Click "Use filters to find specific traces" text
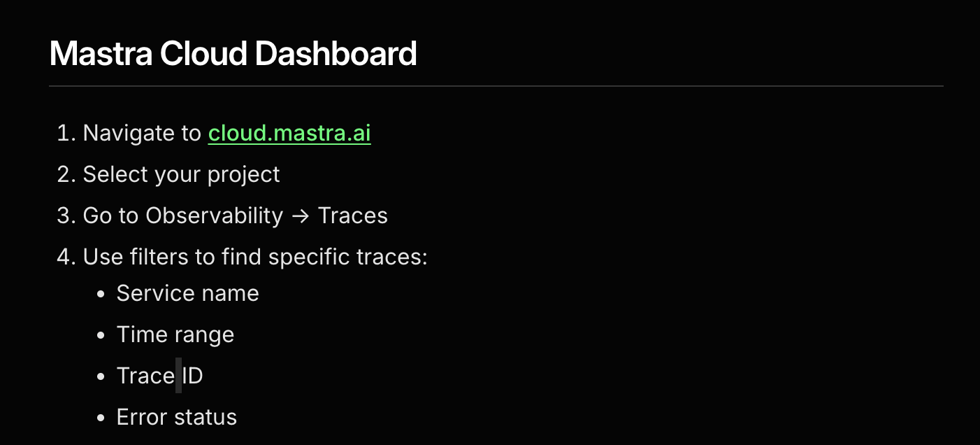This screenshot has width=980, height=445. tap(254, 257)
